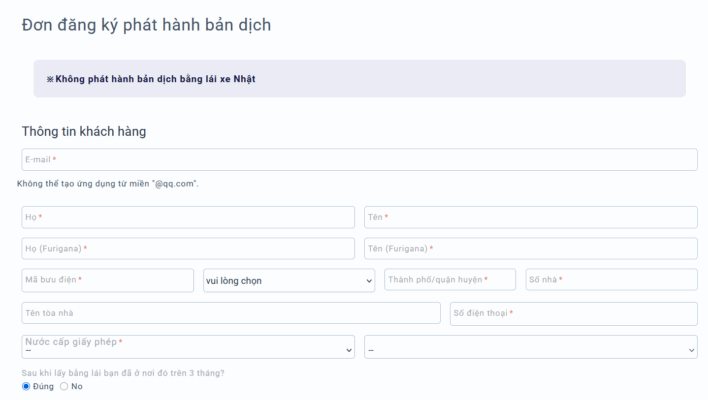Focus the Mã bưu điện postal code field
This screenshot has height=400, width=708.
click(x=108, y=280)
